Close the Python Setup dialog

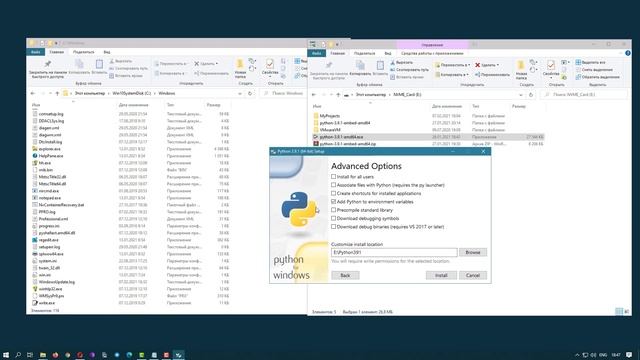[483, 151]
